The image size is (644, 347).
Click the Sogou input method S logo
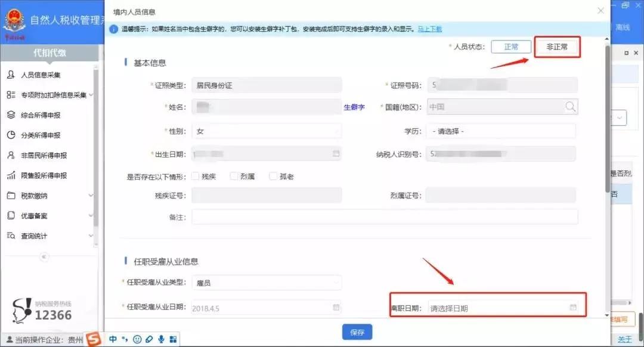coord(94,339)
